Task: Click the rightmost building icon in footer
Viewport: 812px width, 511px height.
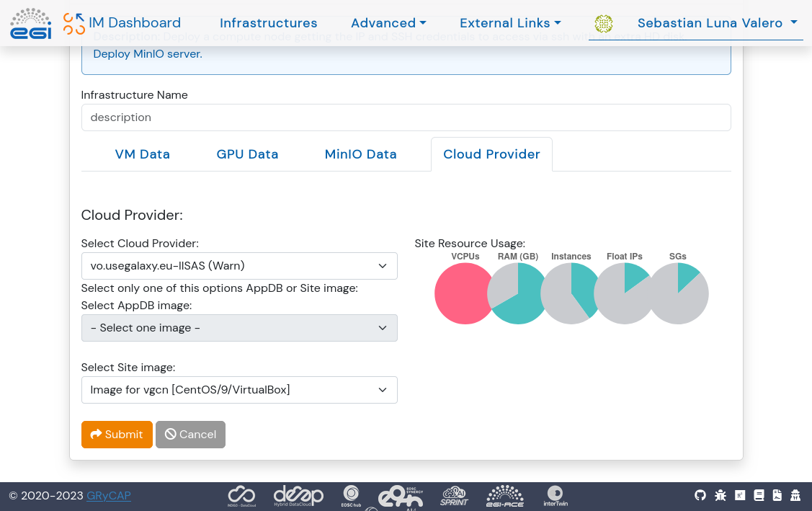Action: [795, 495]
